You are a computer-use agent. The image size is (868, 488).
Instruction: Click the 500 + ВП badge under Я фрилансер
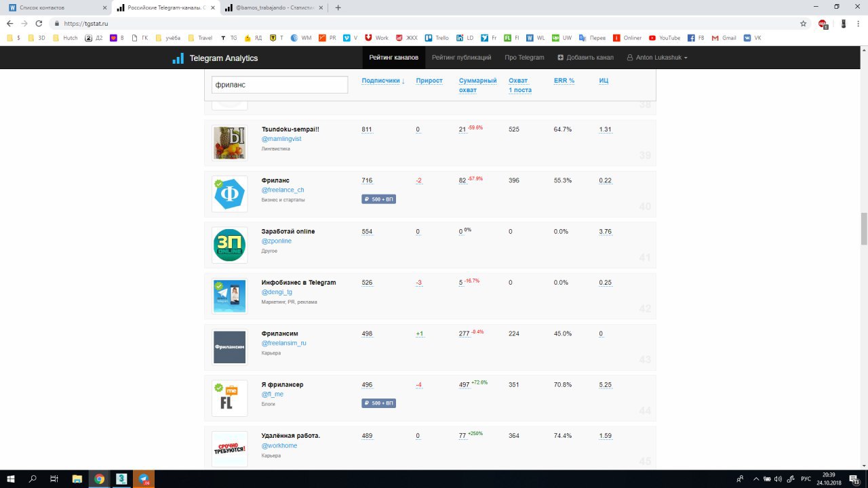click(378, 403)
